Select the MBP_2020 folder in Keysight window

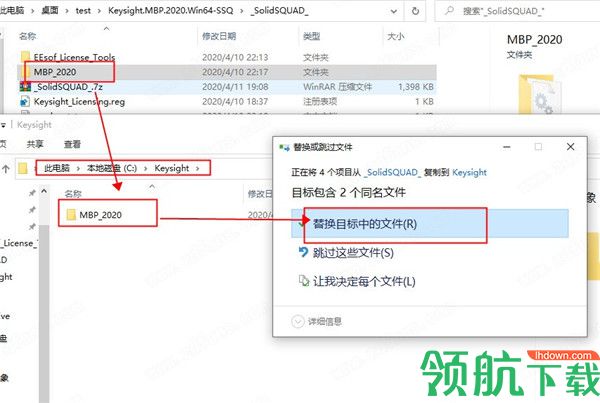click(100, 215)
